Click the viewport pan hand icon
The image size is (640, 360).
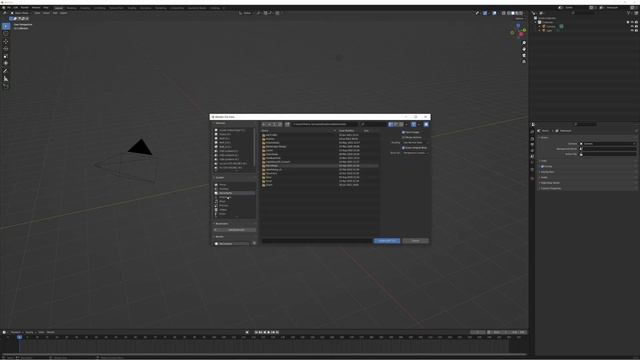(x=524, y=49)
